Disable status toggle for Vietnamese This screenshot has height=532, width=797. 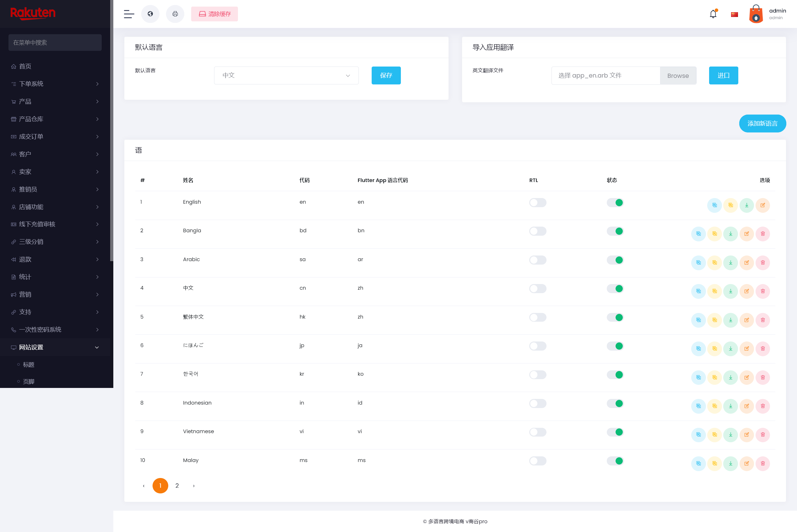click(x=615, y=432)
